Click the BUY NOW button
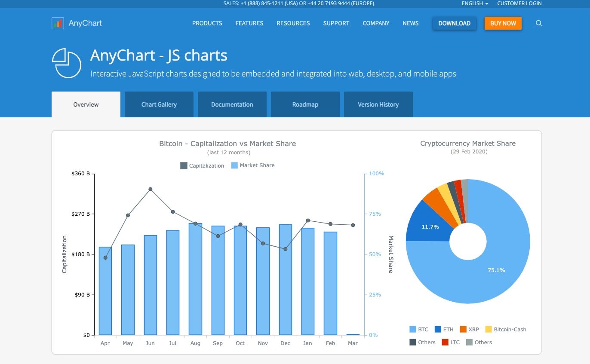The width and height of the screenshot is (590, 364). 503,23
